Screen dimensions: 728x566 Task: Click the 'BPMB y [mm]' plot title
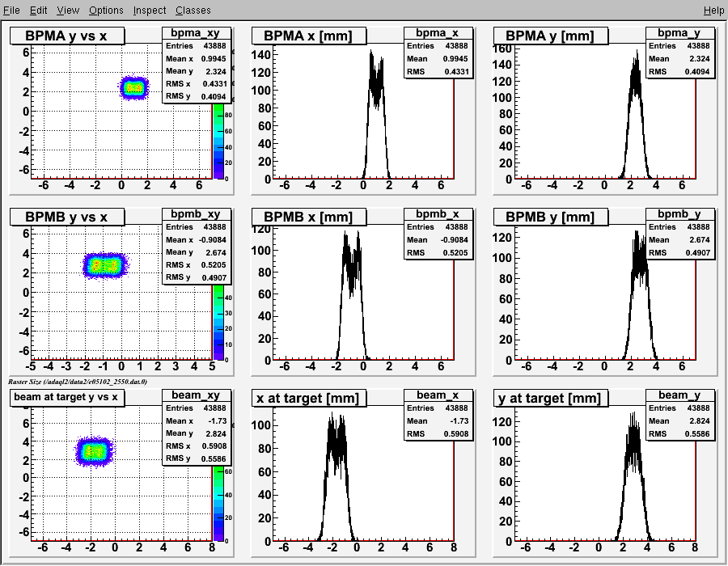(551, 218)
